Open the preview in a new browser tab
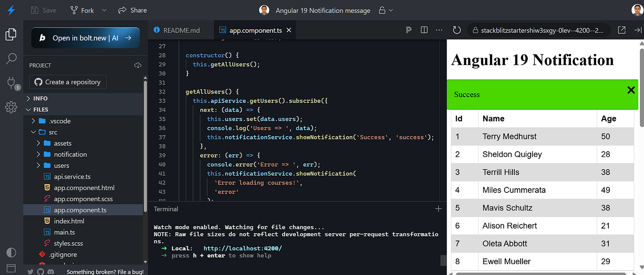The width and height of the screenshot is (644, 275). coord(622,29)
